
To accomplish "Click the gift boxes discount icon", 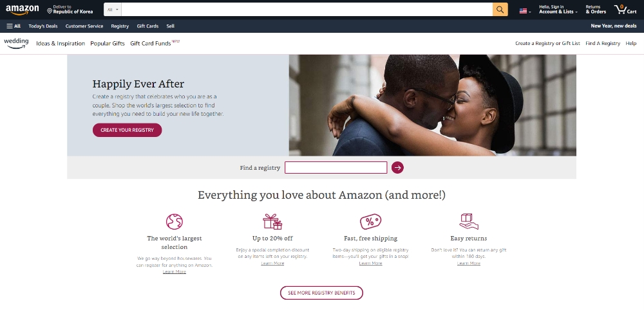I will pyautogui.click(x=272, y=221).
